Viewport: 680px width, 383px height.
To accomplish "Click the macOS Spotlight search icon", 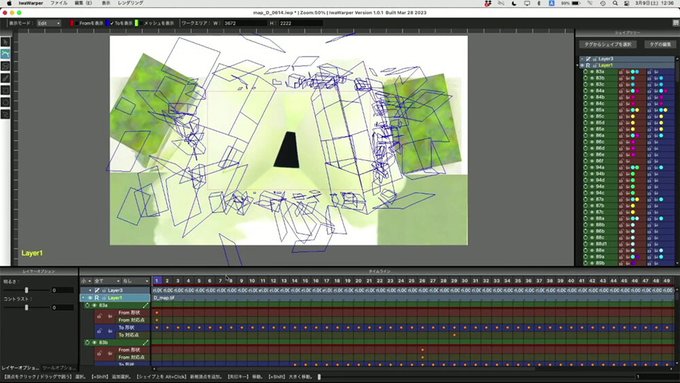I will coord(615,3).
